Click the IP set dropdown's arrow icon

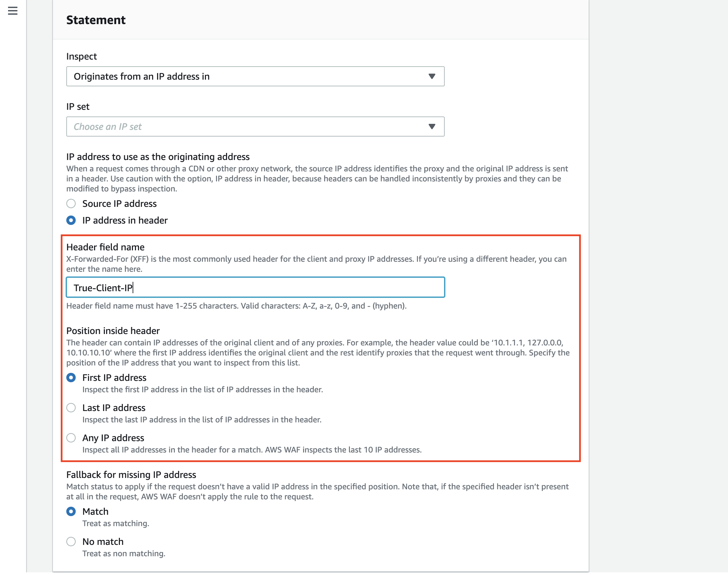click(x=432, y=127)
